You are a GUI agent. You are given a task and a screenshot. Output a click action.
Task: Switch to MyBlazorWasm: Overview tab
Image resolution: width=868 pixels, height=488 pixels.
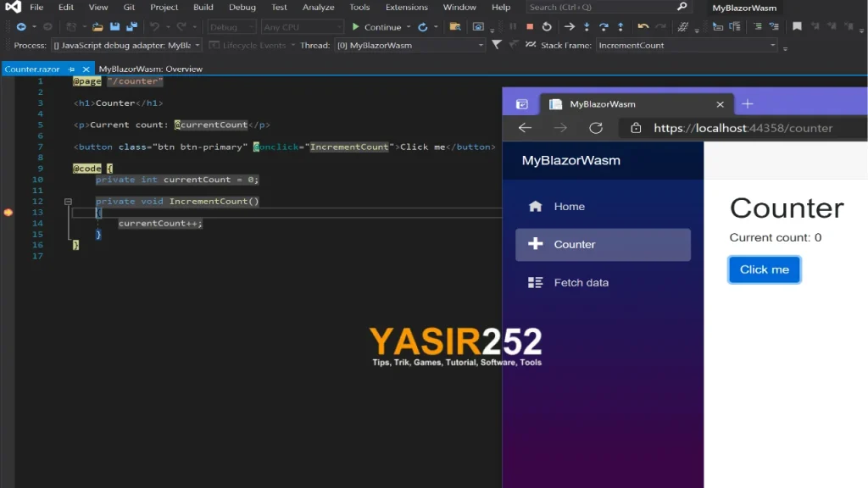coord(151,69)
